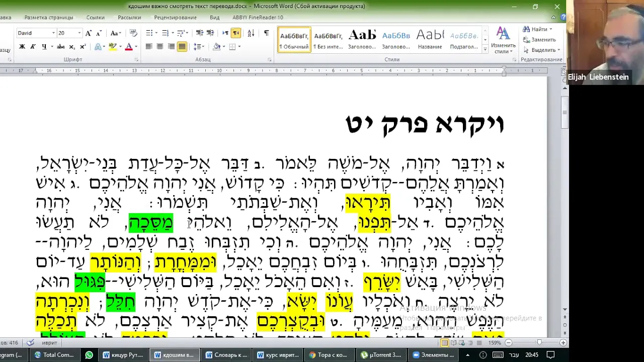
Task: Open multilevel list dropdown
Action: tap(188, 33)
